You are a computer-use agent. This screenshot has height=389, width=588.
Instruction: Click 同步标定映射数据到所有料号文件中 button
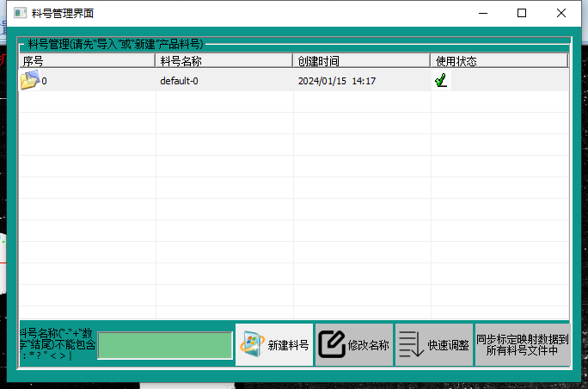point(523,345)
